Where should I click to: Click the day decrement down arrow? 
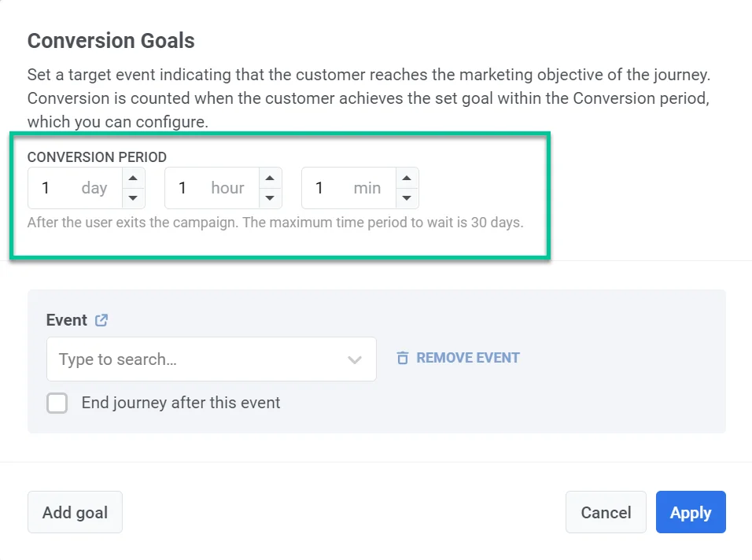click(133, 198)
